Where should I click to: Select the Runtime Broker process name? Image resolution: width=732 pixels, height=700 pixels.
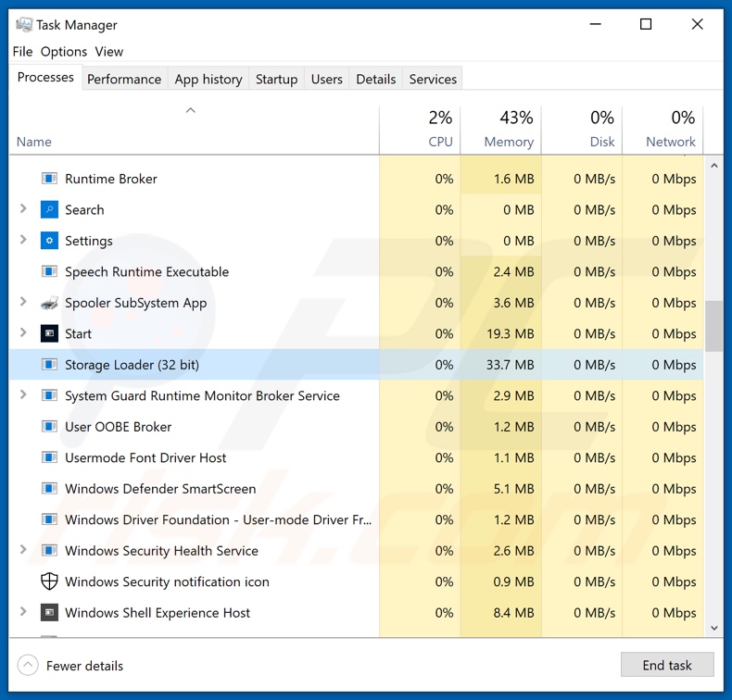pyautogui.click(x=111, y=179)
